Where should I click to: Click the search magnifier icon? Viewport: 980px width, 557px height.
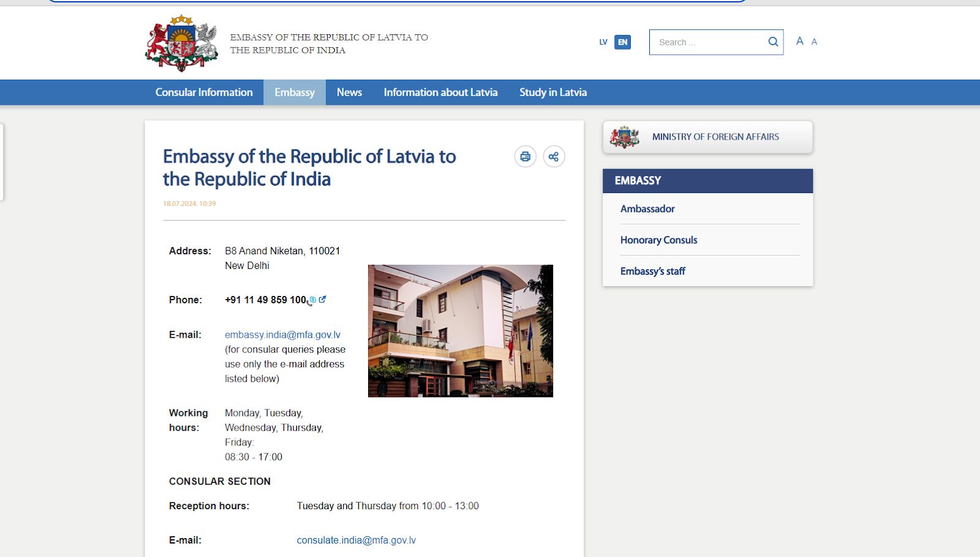coord(773,42)
